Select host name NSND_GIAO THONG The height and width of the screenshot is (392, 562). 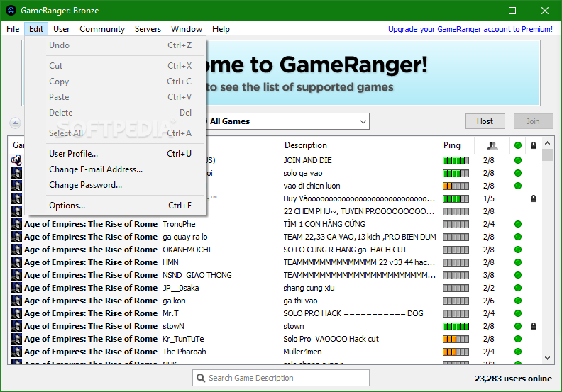coord(197,275)
